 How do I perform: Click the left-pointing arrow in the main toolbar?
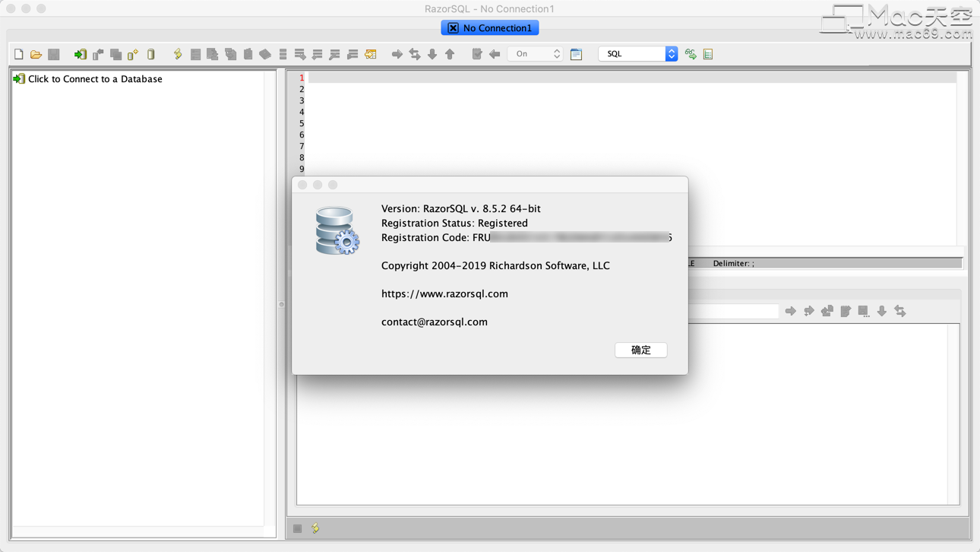click(x=495, y=54)
